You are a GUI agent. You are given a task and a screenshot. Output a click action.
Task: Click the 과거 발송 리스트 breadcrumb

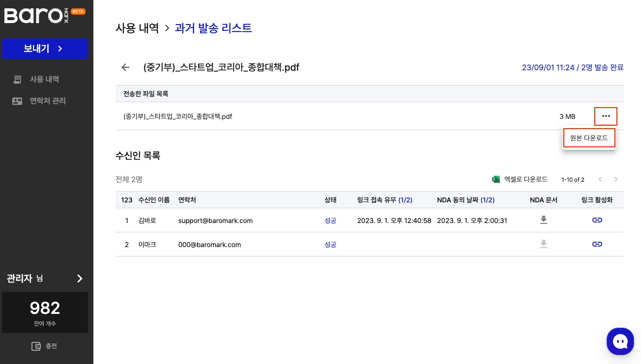tap(213, 28)
